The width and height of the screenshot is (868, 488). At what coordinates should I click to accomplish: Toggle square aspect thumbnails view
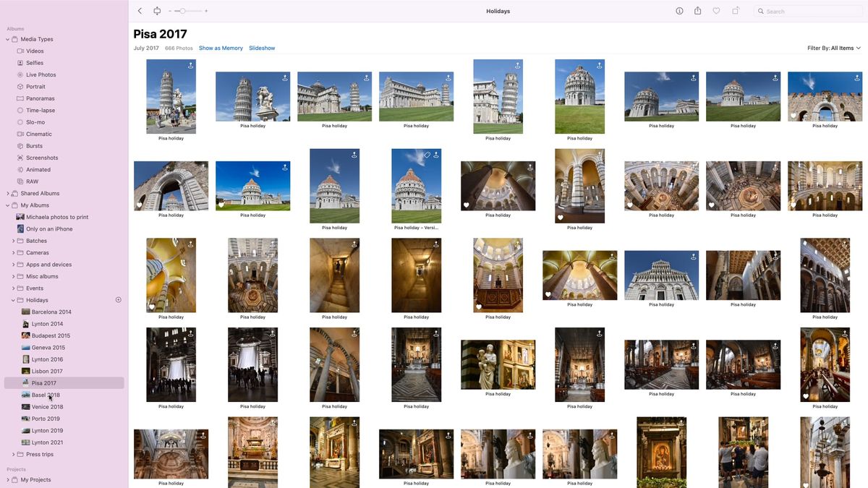click(156, 10)
